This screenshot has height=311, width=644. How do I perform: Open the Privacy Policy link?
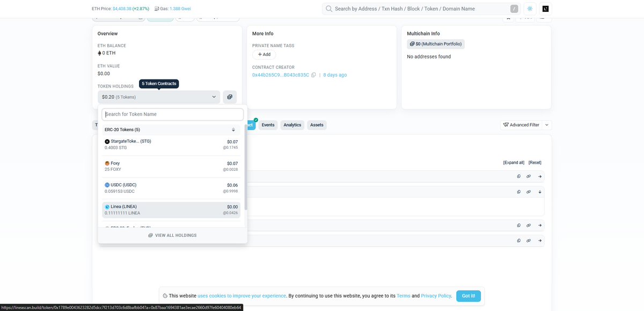click(436, 296)
